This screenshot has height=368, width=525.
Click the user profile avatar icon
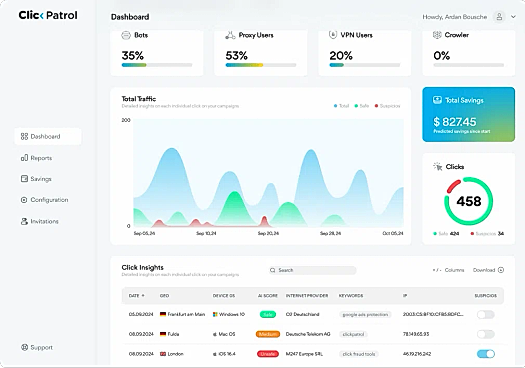coord(499,16)
